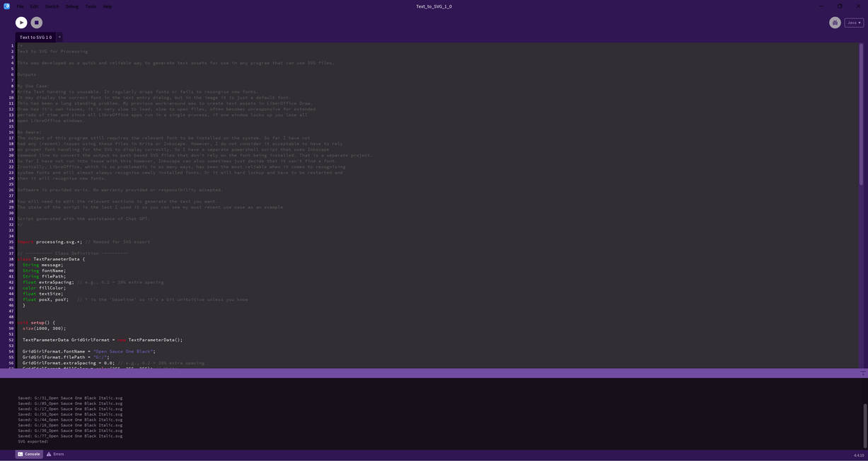Viewport: 868px width, 461px height.
Task: Minimize the Processing window
Action: pyautogui.click(x=821, y=6)
